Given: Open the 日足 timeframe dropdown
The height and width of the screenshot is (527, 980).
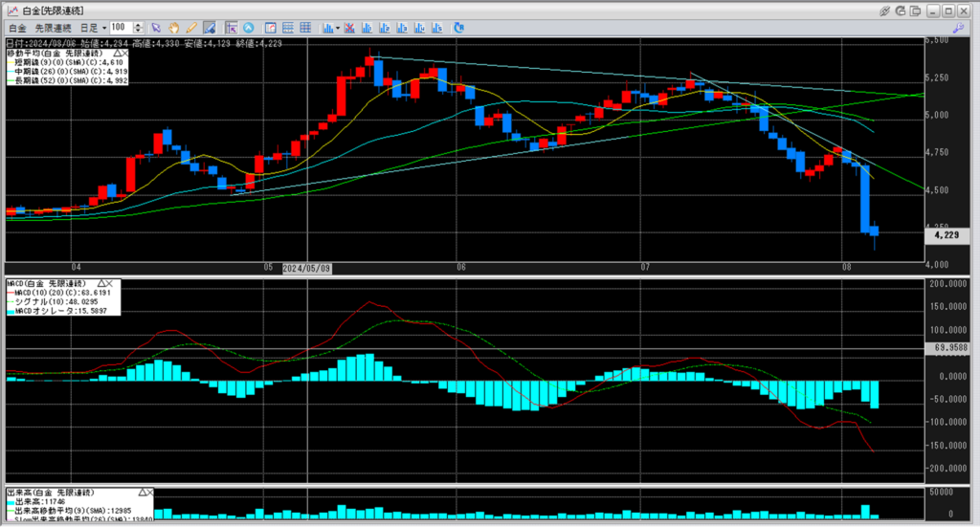Looking at the screenshot, I should click(x=104, y=29).
